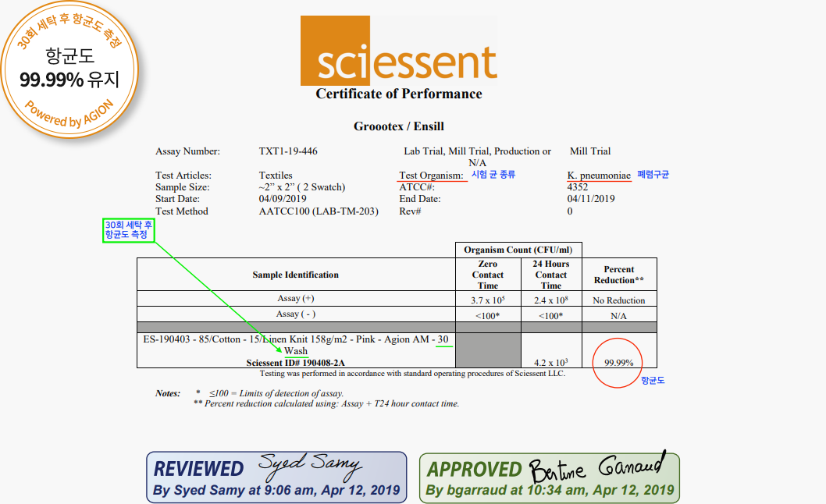Select the "ATCC#:" label
The width and height of the screenshot is (826, 504).
pos(417,187)
